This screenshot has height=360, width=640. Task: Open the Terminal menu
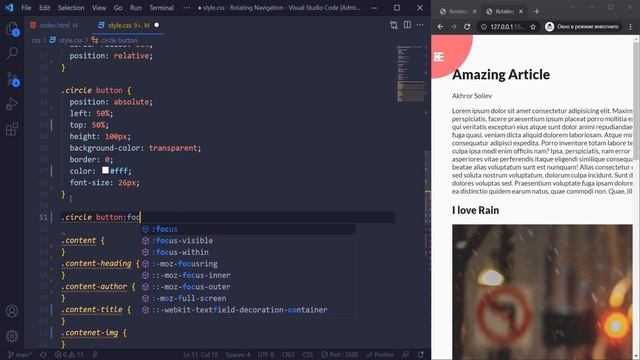pyautogui.click(x=161, y=8)
